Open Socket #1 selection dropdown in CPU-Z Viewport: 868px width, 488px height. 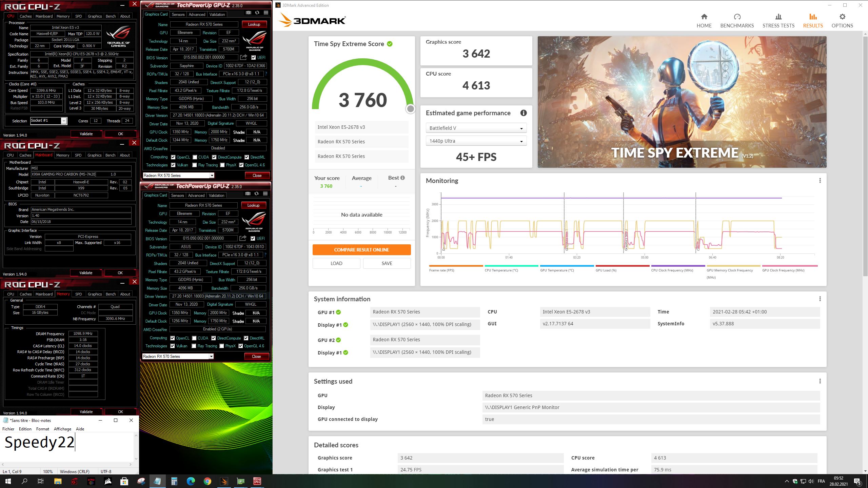[48, 121]
